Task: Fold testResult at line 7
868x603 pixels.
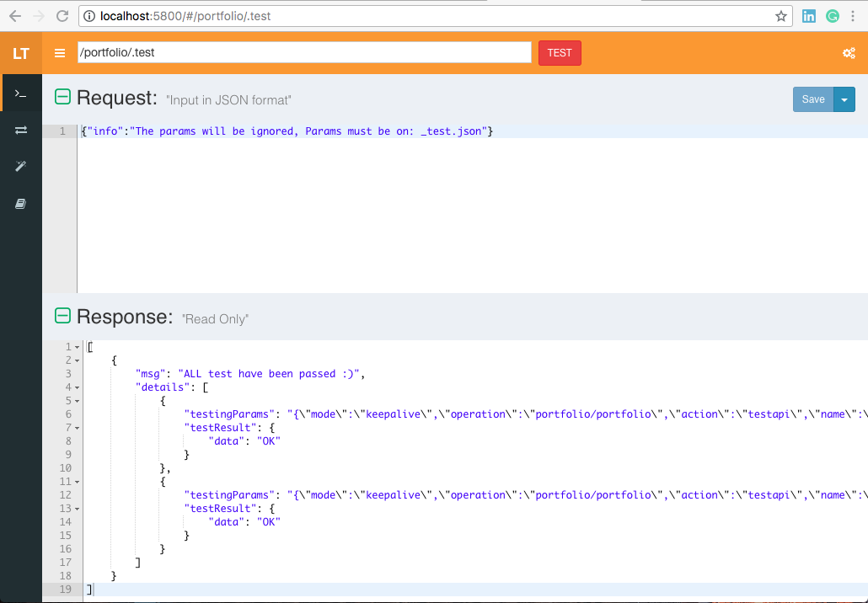Action: pos(77,428)
